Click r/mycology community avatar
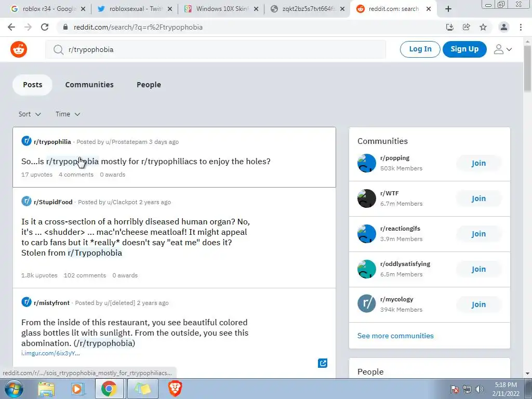This screenshot has height=399, width=532. 367,303
